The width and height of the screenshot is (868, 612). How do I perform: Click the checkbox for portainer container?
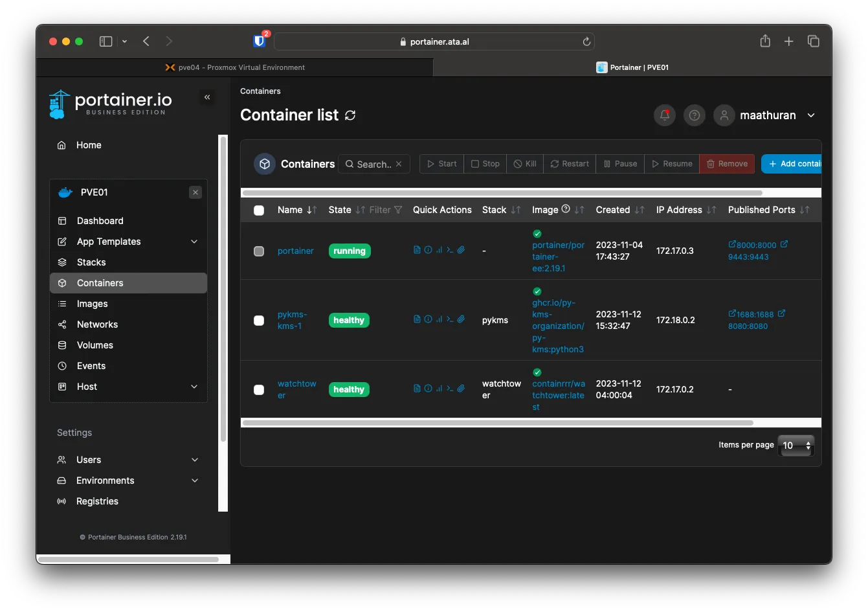click(x=259, y=251)
